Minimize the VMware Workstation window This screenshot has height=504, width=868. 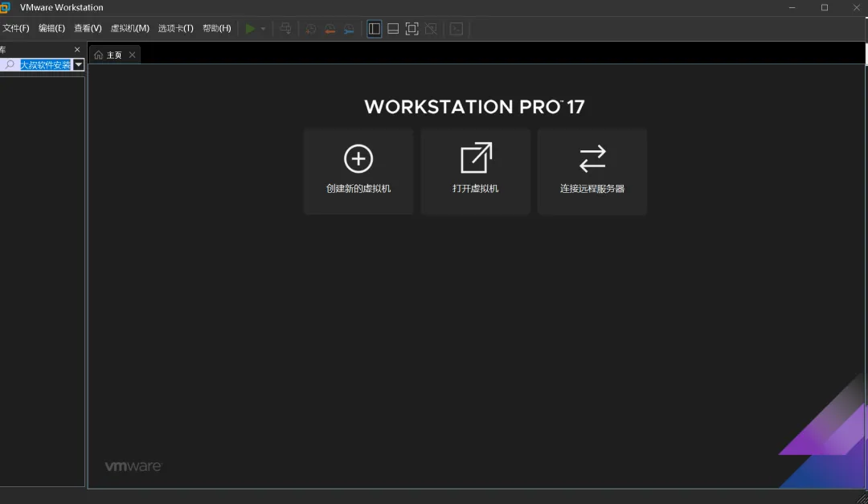click(792, 8)
